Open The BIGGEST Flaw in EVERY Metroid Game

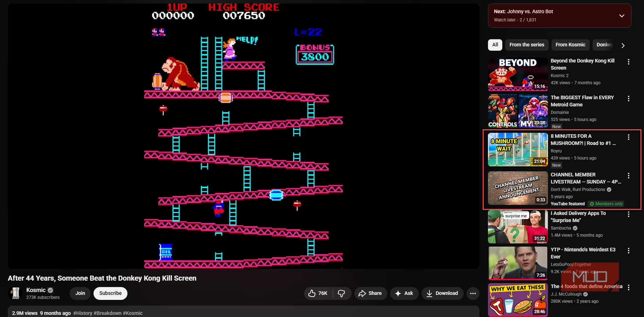coord(582,101)
